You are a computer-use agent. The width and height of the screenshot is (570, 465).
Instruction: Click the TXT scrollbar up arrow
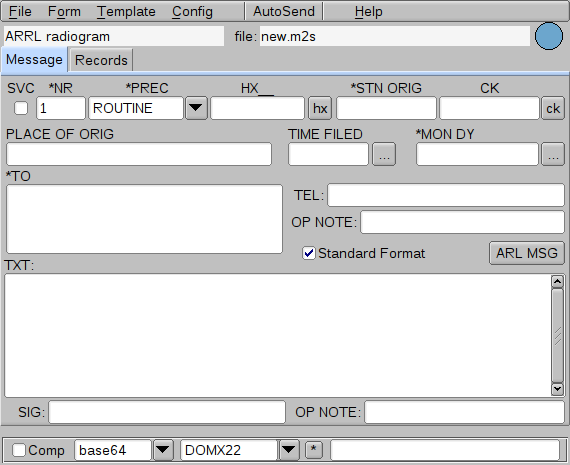557,281
